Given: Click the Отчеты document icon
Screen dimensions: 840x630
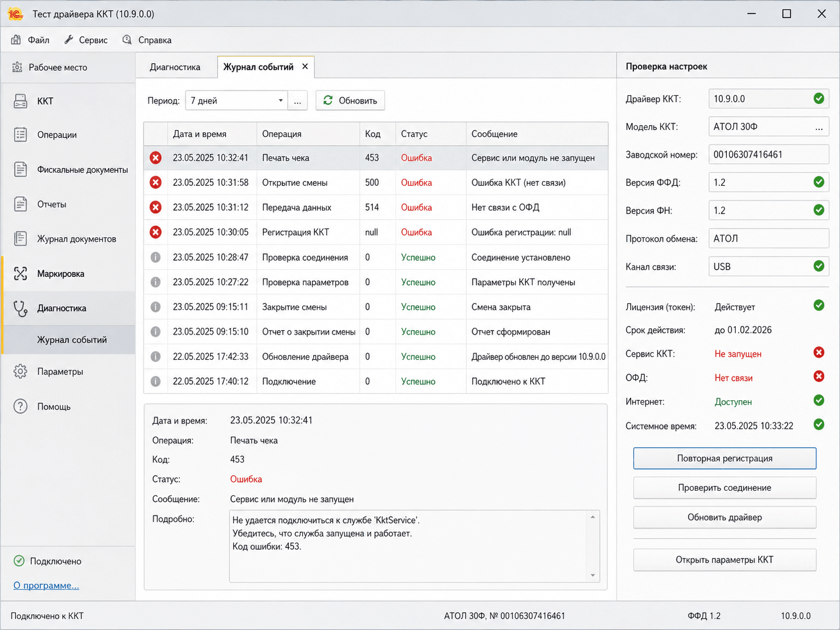Looking at the screenshot, I should [20, 204].
